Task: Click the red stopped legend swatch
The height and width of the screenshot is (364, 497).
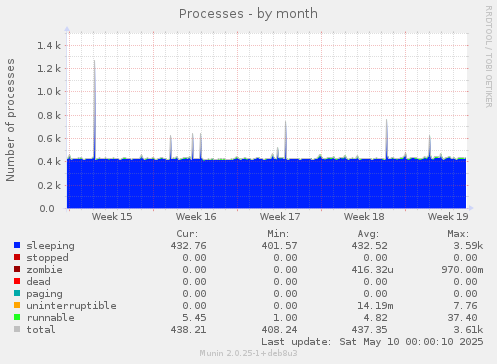Action: click(x=17, y=257)
